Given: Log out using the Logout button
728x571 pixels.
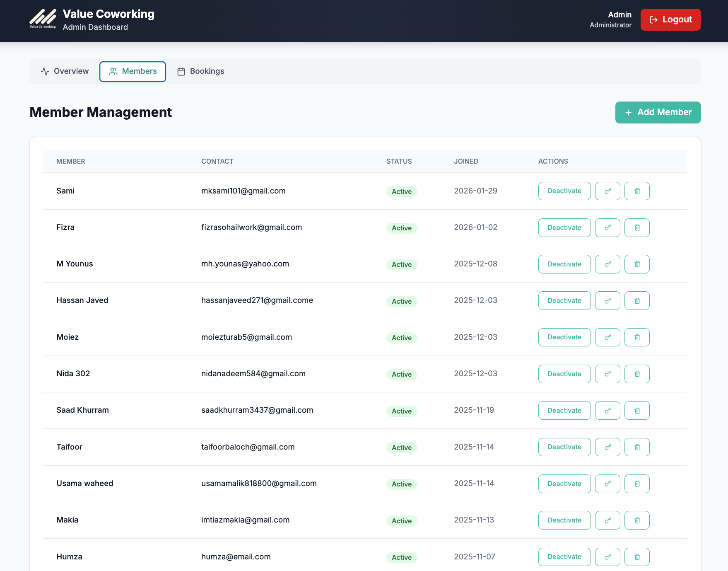Looking at the screenshot, I should 670,19.
